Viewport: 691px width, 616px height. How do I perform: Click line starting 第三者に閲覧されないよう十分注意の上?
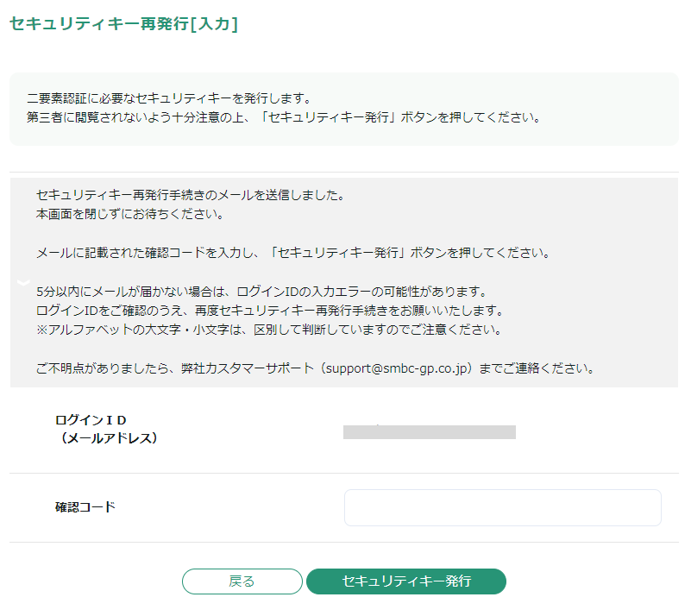(x=284, y=117)
